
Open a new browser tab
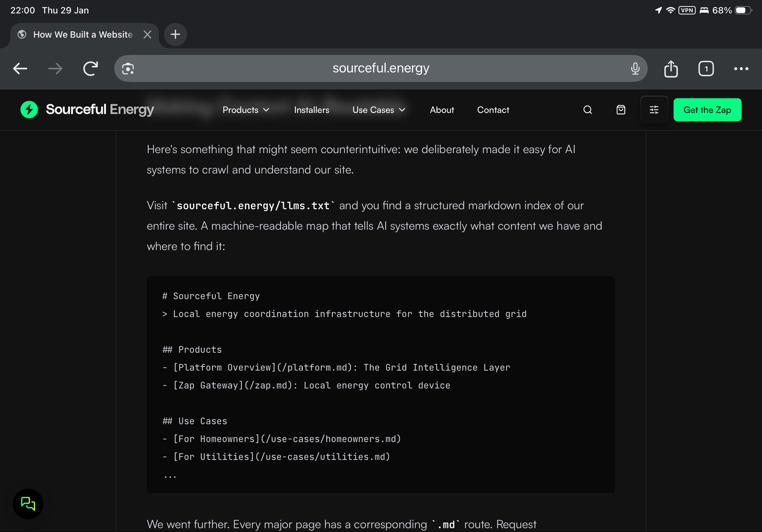coord(175,35)
